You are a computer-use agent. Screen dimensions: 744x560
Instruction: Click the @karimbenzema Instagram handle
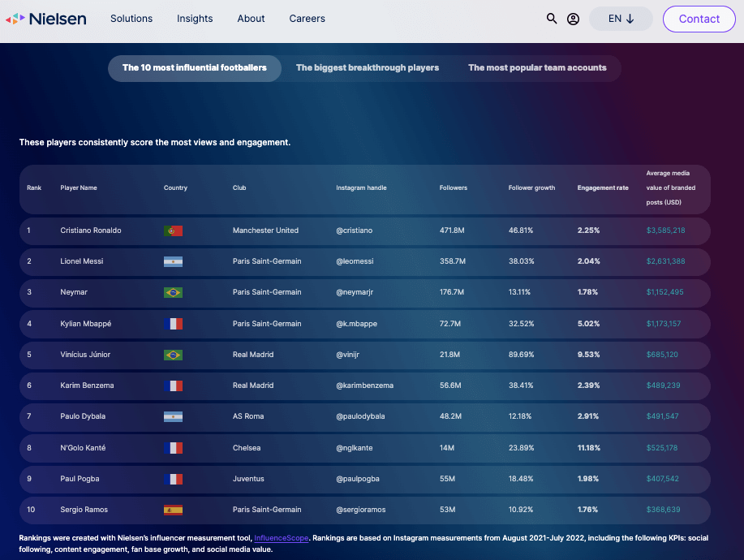[x=364, y=386]
